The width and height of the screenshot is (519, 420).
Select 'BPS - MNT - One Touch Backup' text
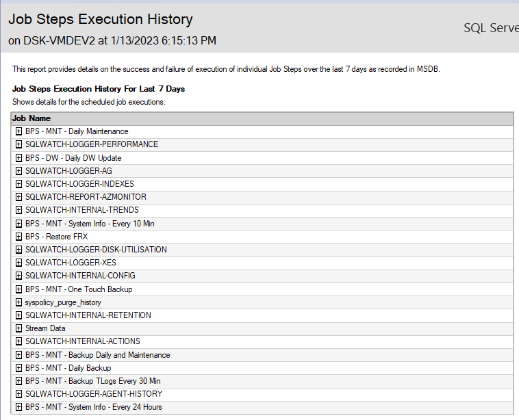click(x=79, y=289)
